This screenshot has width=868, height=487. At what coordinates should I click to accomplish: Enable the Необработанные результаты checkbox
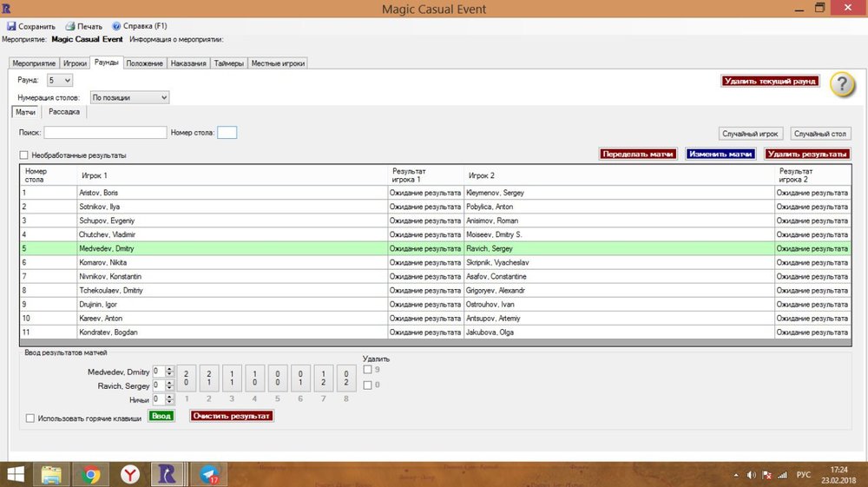click(x=23, y=155)
